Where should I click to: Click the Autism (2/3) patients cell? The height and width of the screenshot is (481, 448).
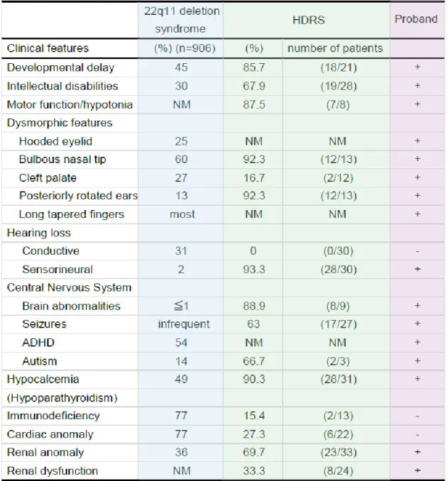pos(338,361)
